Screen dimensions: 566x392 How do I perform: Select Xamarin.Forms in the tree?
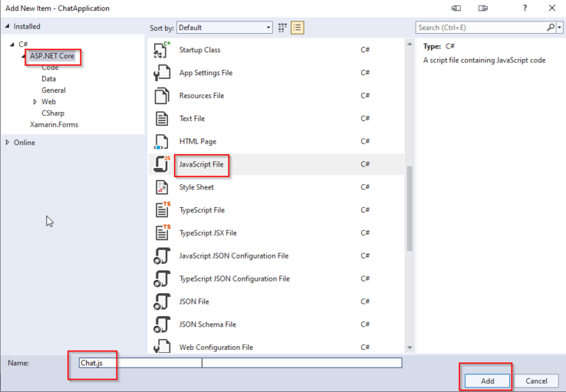pyautogui.click(x=54, y=125)
